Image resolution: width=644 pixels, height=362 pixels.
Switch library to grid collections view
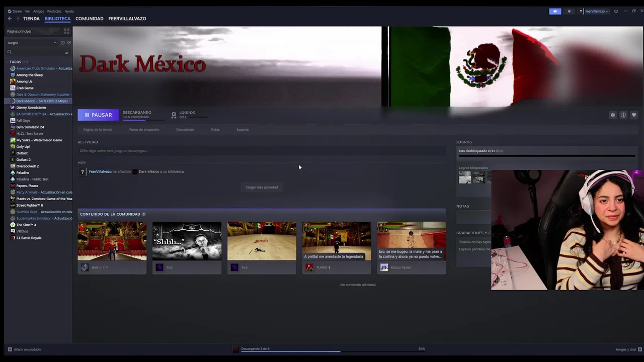tap(66, 31)
